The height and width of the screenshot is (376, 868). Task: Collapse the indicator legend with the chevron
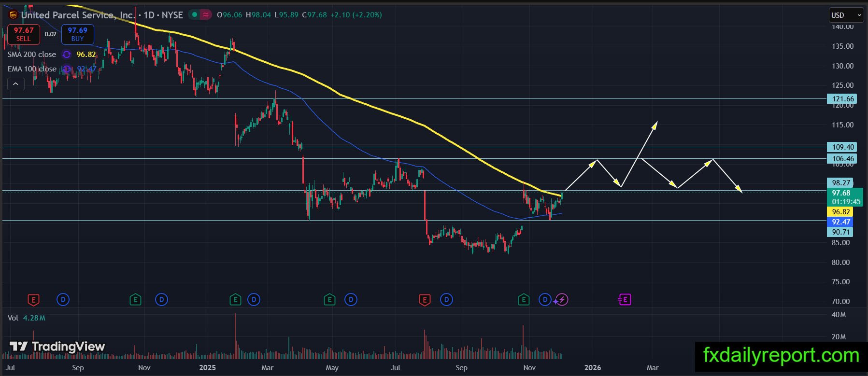coord(15,84)
